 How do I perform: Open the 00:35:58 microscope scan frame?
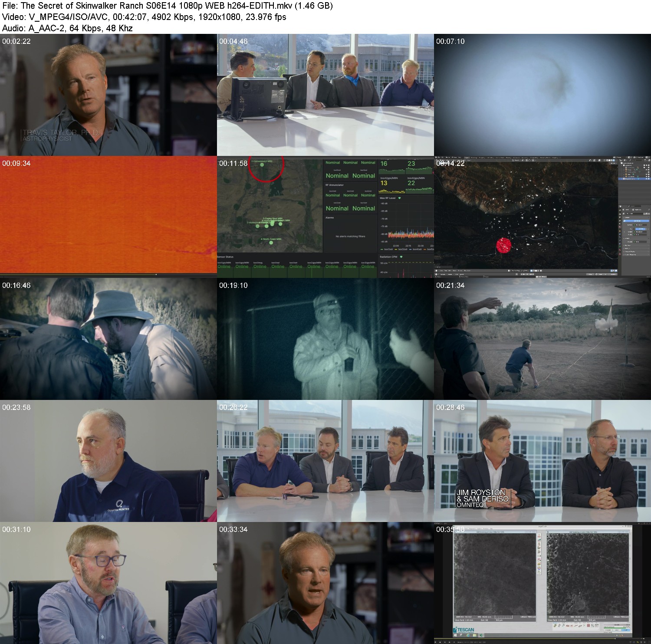[542, 583]
